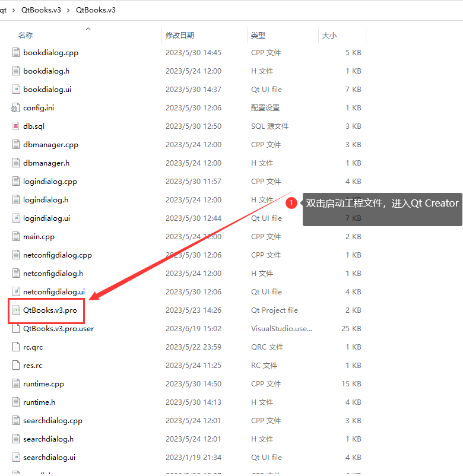The image size is (463, 476).
Task: Click the QtBooks.v3.pro project file icon
Action: coord(16,310)
